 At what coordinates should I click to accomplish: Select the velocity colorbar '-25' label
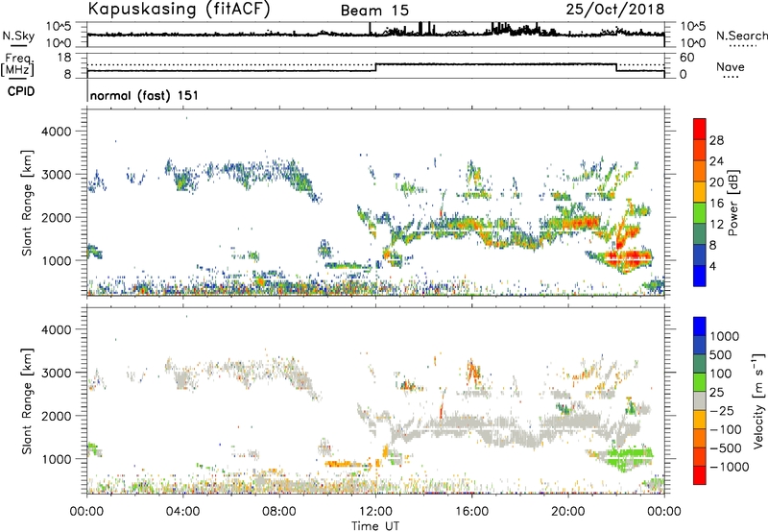pyautogui.click(x=722, y=411)
